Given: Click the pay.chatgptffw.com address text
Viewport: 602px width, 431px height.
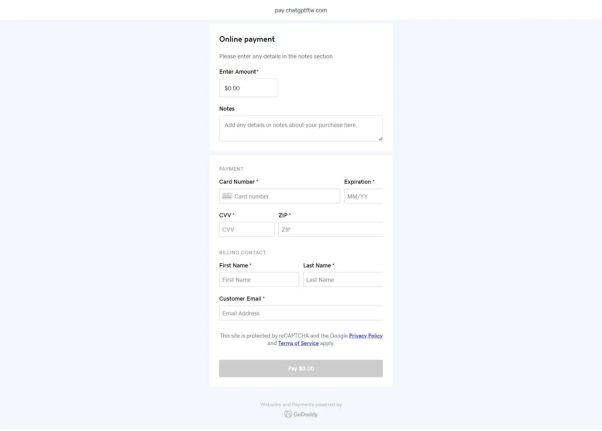Looking at the screenshot, I should coord(301,10).
